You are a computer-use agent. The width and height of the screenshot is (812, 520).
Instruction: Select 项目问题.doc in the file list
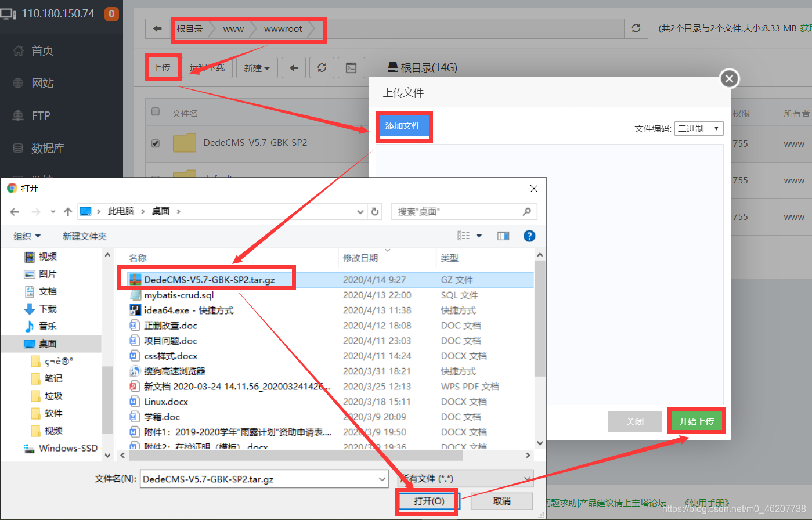pyautogui.click(x=171, y=341)
